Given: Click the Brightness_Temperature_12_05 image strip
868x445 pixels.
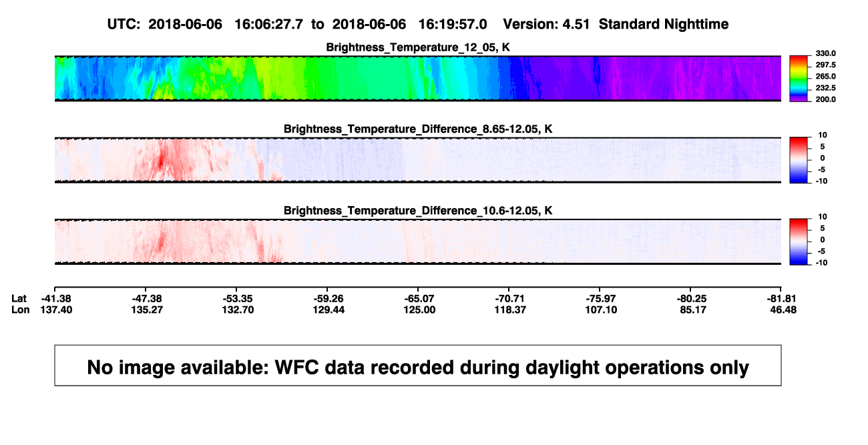Looking at the screenshot, I should tap(418, 79).
